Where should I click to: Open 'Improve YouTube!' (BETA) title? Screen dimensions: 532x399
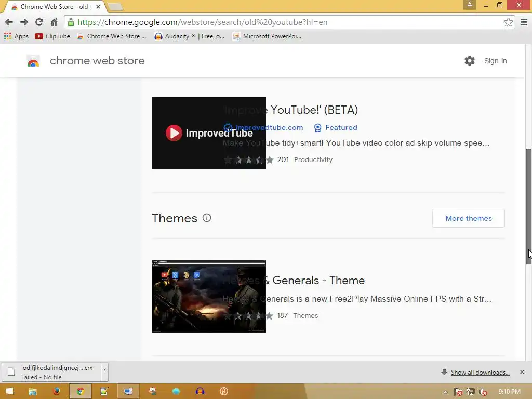(x=291, y=110)
